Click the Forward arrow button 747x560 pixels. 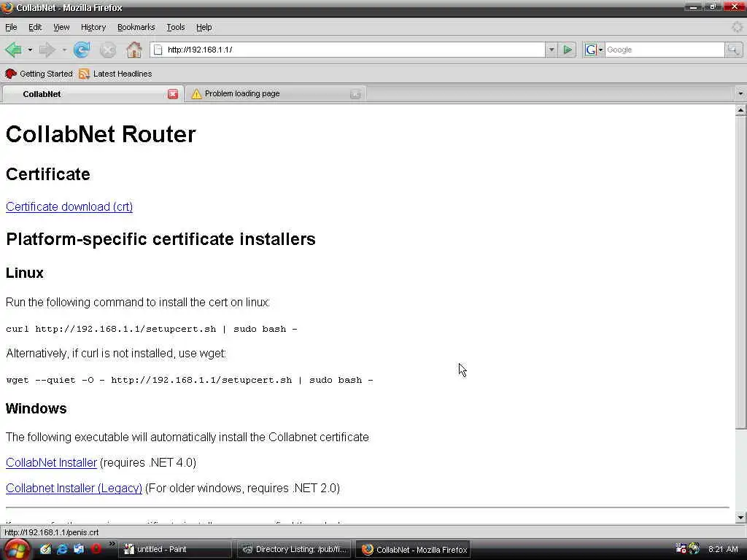pos(47,50)
